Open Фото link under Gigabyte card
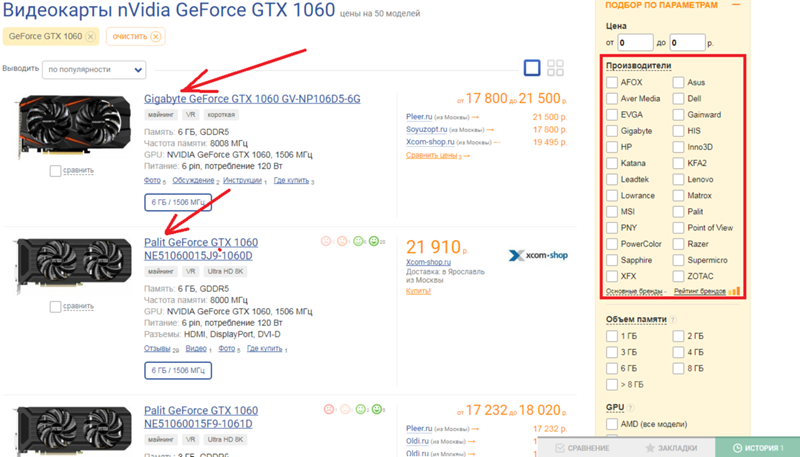 coord(152,180)
